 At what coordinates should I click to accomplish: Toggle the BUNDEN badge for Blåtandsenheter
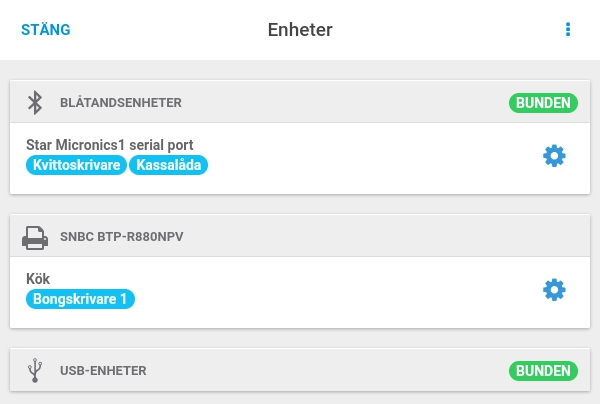pyautogui.click(x=543, y=103)
